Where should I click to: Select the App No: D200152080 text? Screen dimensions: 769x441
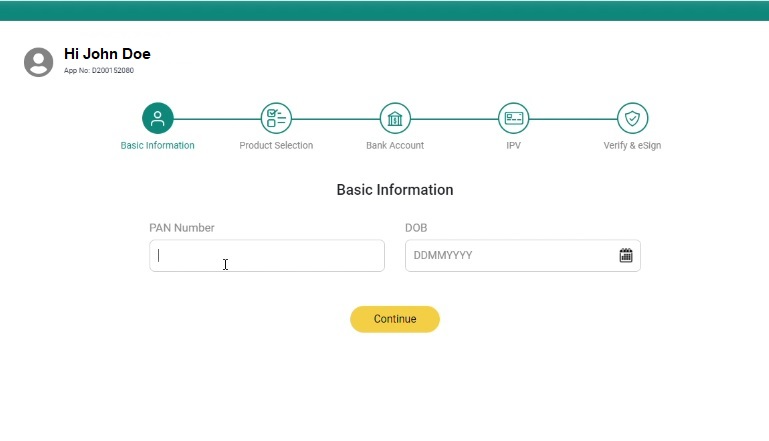pyautogui.click(x=99, y=70)
